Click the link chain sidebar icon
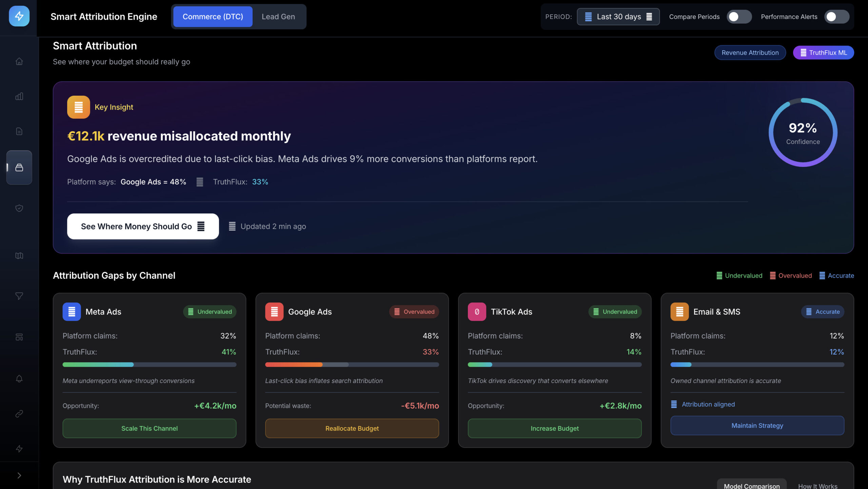868x489 pixels. pyautogui.click(x=19, y=414)
